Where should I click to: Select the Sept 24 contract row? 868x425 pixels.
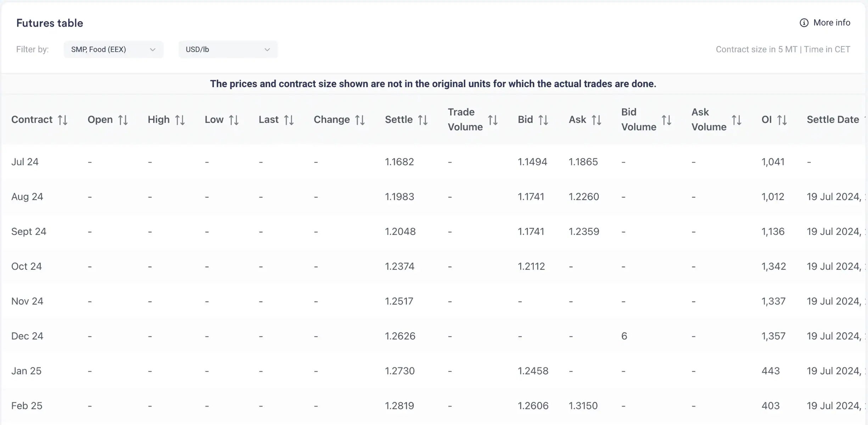coord(433,232)
